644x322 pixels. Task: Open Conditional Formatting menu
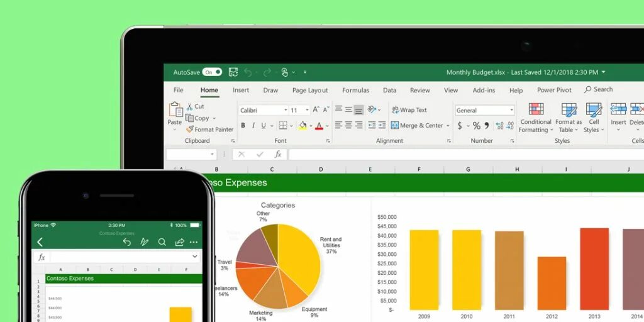536,118
